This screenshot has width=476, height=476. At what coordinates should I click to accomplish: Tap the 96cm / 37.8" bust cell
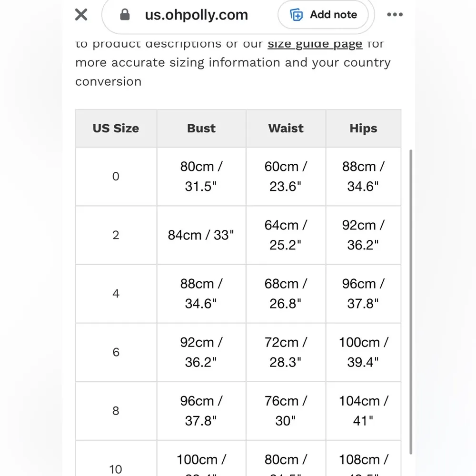[x=201, y=411]
